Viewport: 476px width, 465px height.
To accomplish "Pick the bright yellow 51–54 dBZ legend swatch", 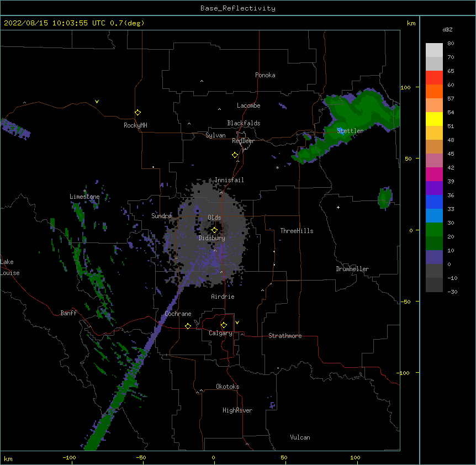I will click(x=434, y=119).
